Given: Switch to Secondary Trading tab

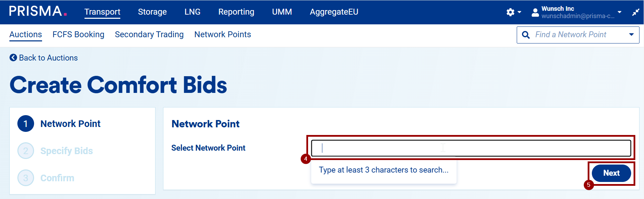Looking at the screenshot, I should [x=149, y=34].
